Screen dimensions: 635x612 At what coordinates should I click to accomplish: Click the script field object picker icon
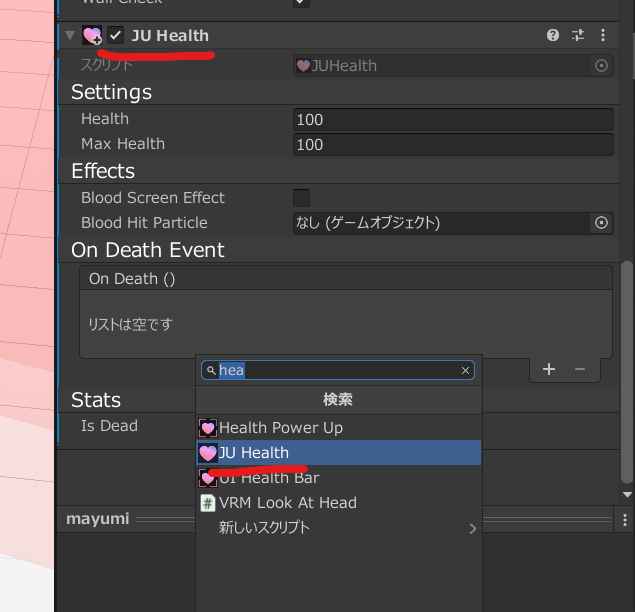pos(601,66)
